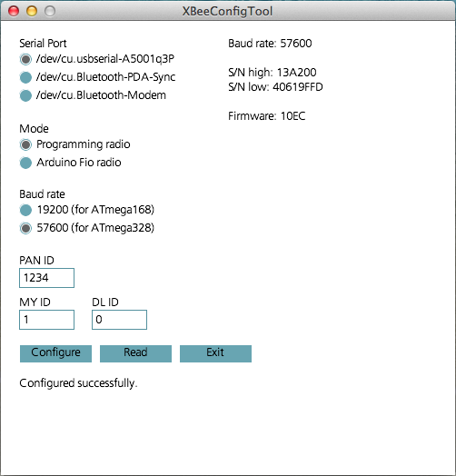The image size is (456, 476).
Task: Click the Exit button
Action: pos(215,353)
